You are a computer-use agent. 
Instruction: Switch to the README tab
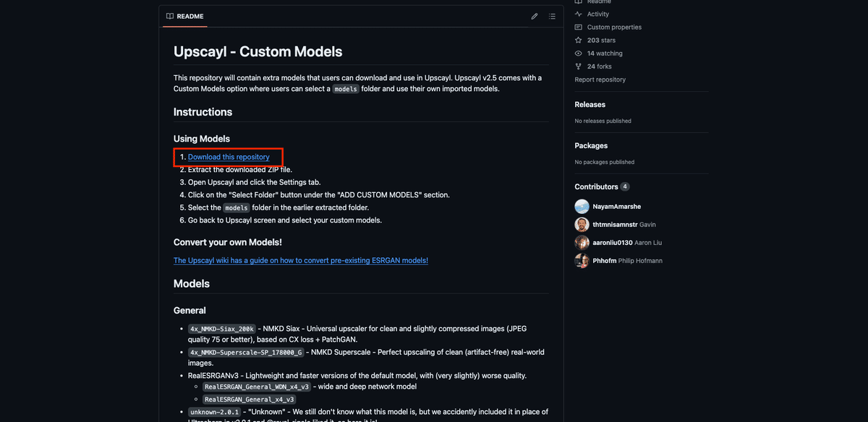point(185,16)
